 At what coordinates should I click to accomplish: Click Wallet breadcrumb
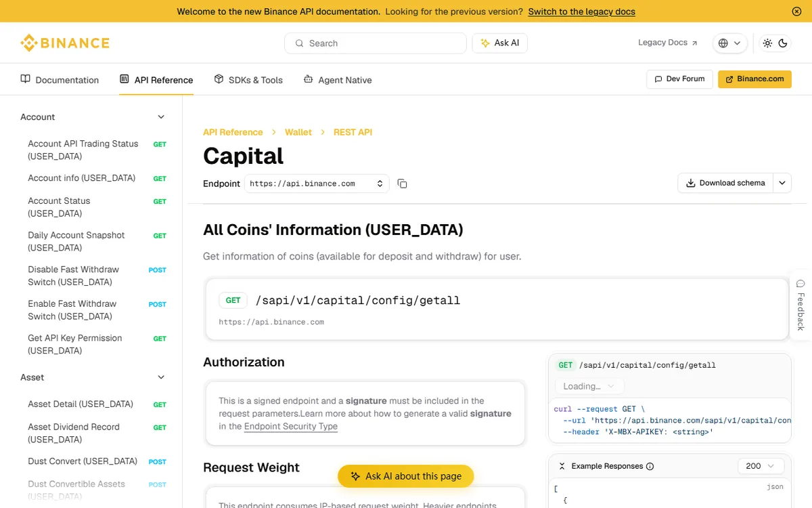pos(298,132)
